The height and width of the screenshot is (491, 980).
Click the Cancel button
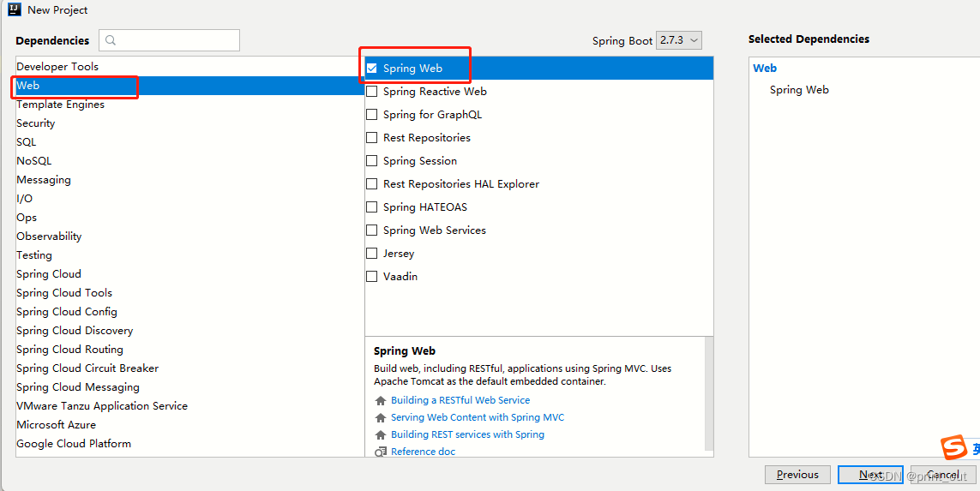tap(942, 475)
